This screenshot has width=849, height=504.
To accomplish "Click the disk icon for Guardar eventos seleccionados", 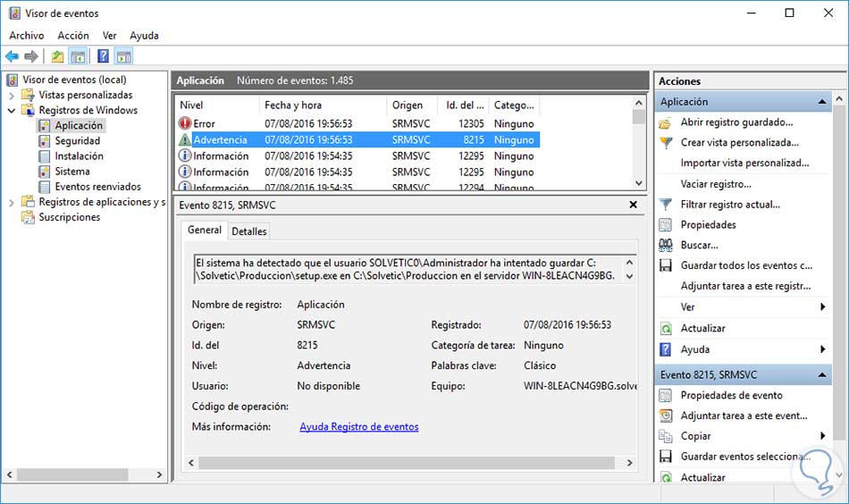I will tap(666, 457).
